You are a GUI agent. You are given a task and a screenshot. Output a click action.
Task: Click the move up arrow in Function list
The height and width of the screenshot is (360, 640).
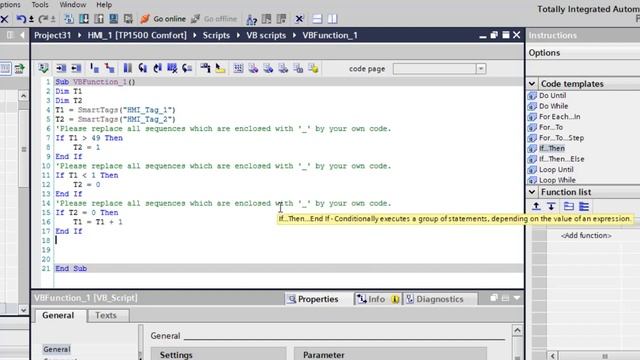536,207
